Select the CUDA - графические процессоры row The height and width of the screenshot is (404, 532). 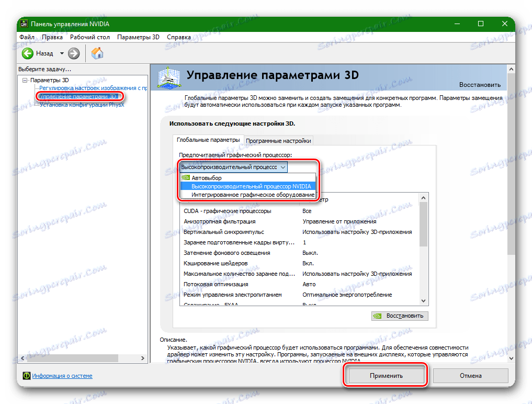(300, 211)
